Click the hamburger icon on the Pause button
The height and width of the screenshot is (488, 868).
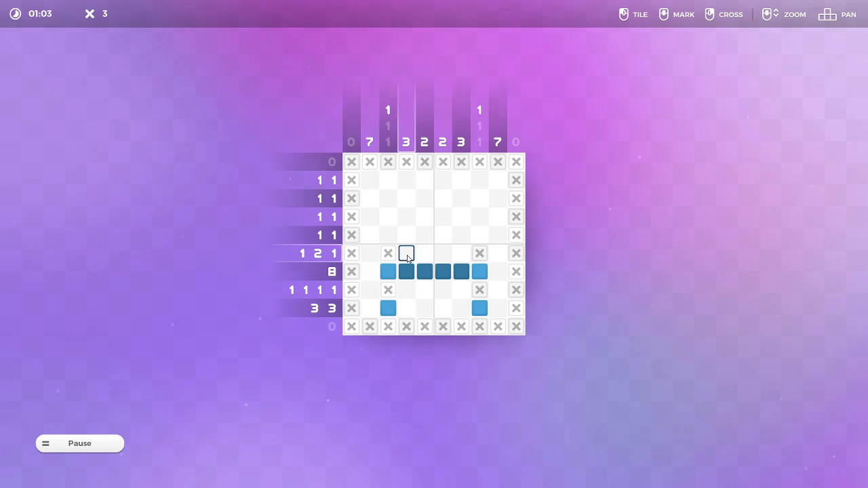pos(45,443)
